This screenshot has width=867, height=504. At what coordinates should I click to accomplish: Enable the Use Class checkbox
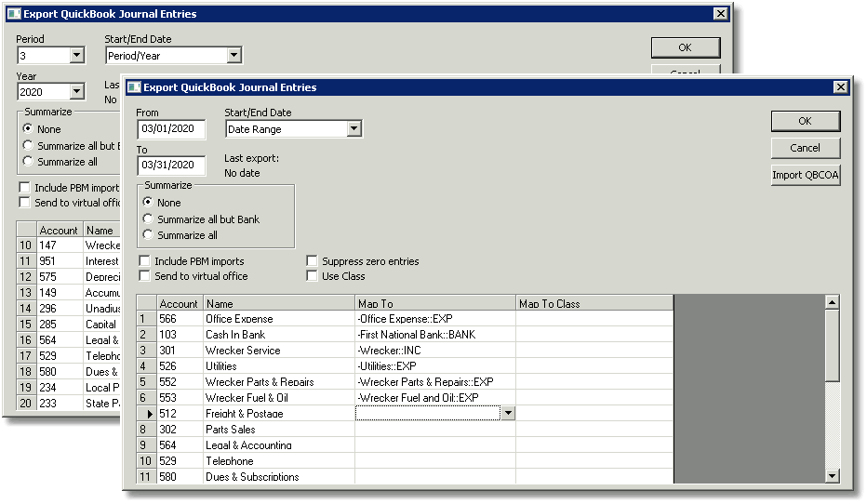click(x=313, y=276)
